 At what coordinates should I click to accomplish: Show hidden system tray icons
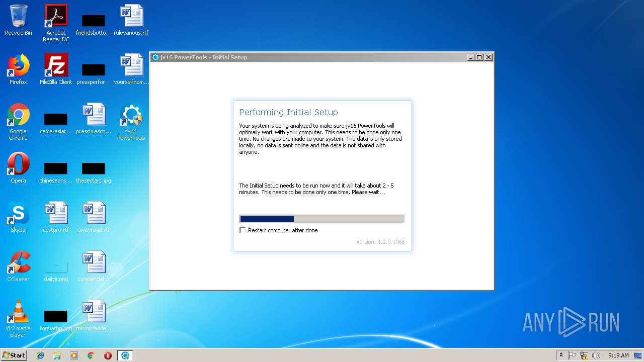[x=561, y=355]
